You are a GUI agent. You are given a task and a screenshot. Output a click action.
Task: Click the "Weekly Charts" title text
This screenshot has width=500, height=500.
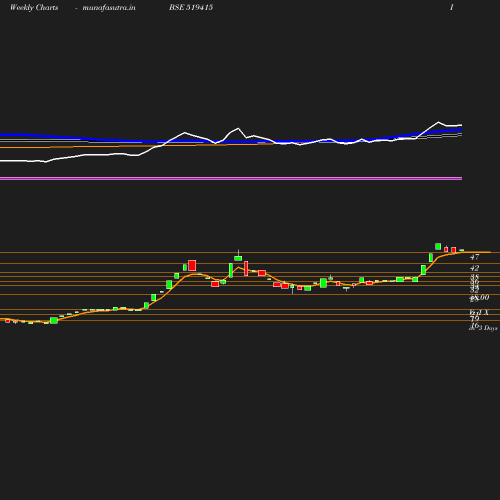coord(34,8)
